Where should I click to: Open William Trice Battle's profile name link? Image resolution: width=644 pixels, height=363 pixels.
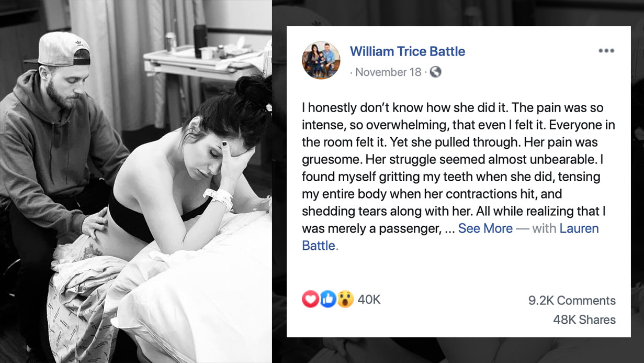click(x=407, y=51)
